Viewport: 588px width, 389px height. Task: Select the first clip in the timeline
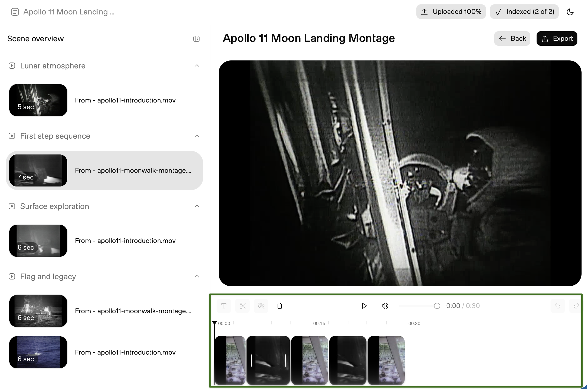coord(230,360)
